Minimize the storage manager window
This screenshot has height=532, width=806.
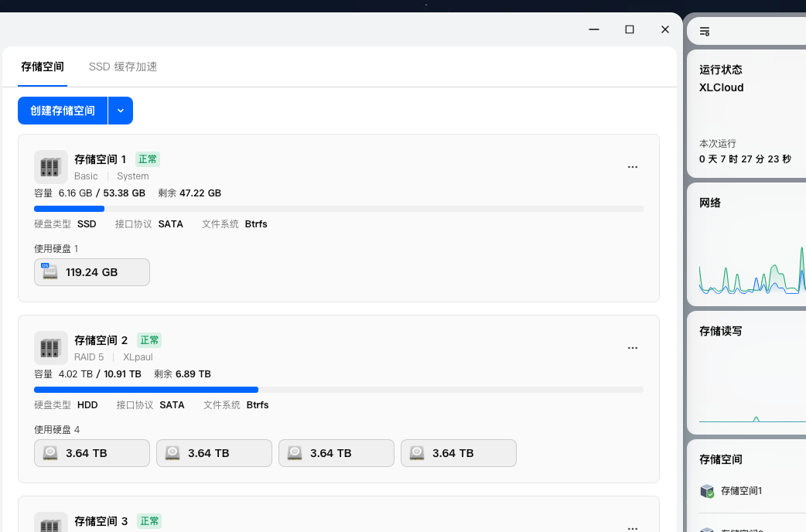[594, 29]
